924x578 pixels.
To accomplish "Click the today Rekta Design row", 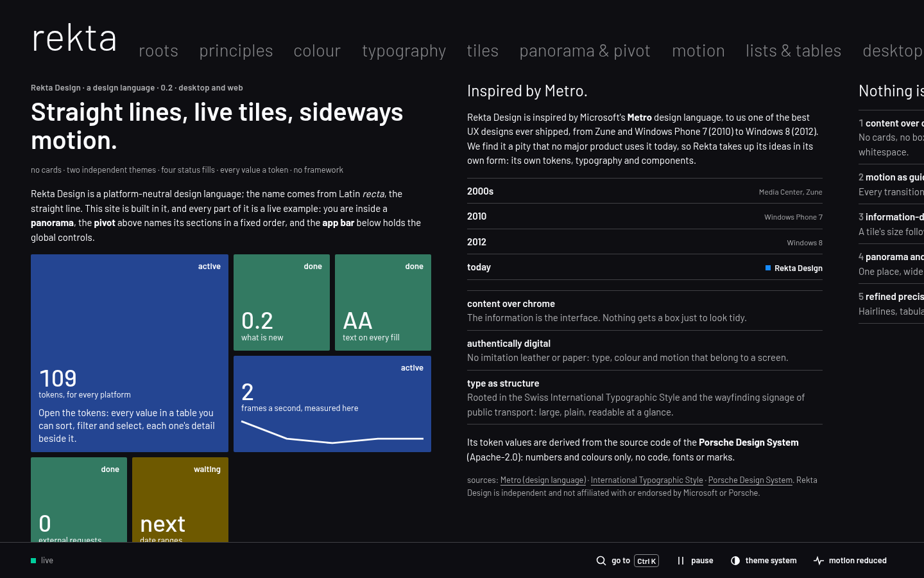I will click(x=645, y=267).
